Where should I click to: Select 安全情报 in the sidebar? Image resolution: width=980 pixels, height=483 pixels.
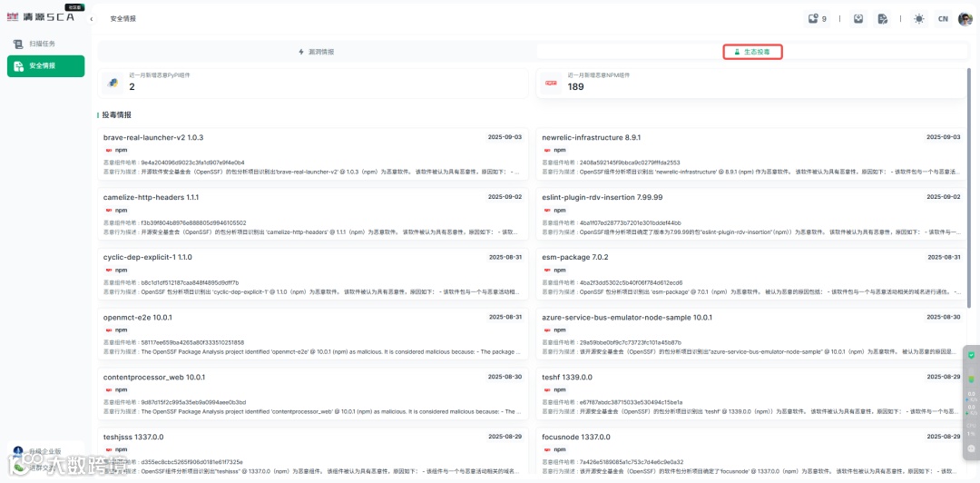[x=45, y=65]
